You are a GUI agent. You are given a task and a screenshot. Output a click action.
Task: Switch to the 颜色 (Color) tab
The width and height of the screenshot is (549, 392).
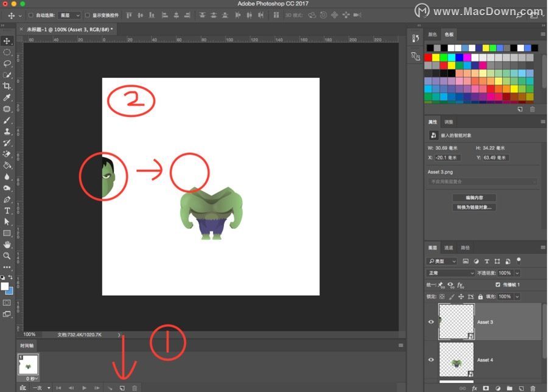pos(432,35)
